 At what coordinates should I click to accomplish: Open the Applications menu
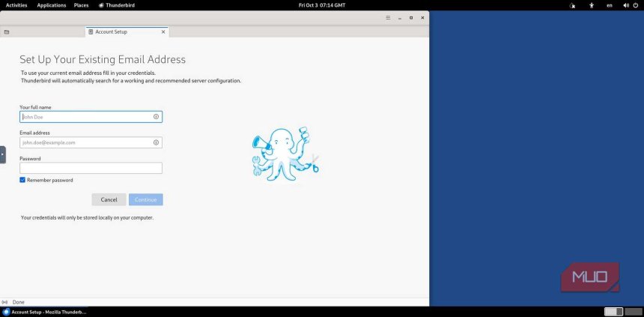[x=51, y=5]
